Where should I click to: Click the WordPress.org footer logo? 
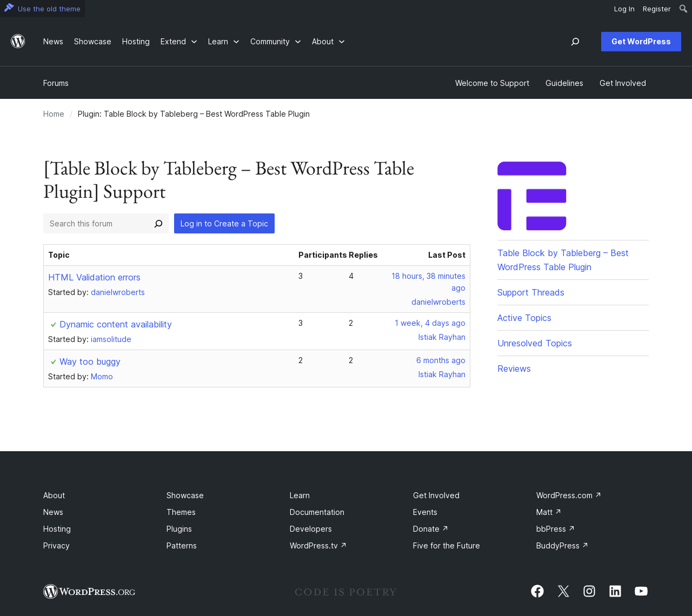pos(89,591)
